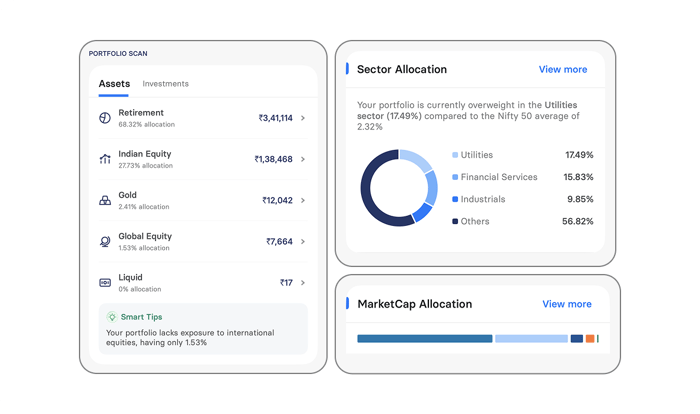Screen dimensions: 700x414
Task: Click the Smart Tips lightbulb icon
Action: point(112,316)
